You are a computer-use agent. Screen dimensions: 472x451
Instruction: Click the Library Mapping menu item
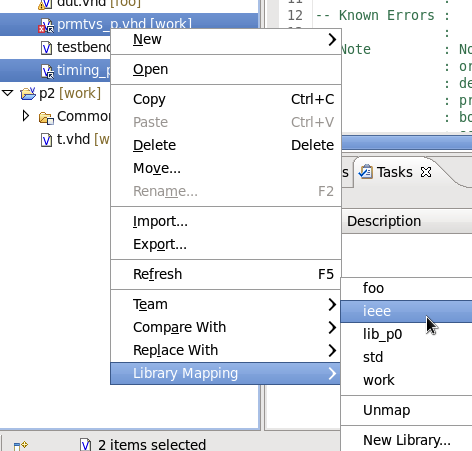pyautogui.click(x=226, y=373)
